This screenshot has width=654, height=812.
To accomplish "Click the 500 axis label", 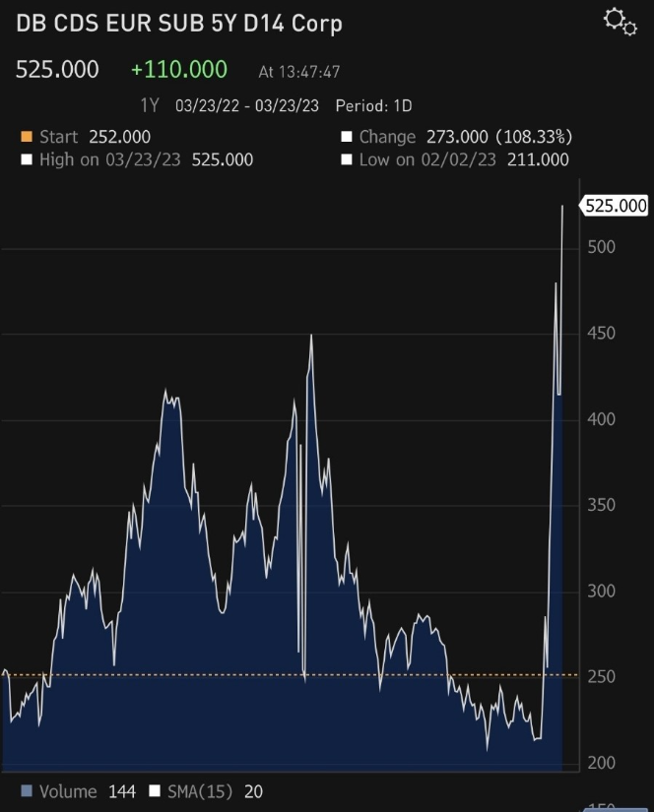I will 601,247.
